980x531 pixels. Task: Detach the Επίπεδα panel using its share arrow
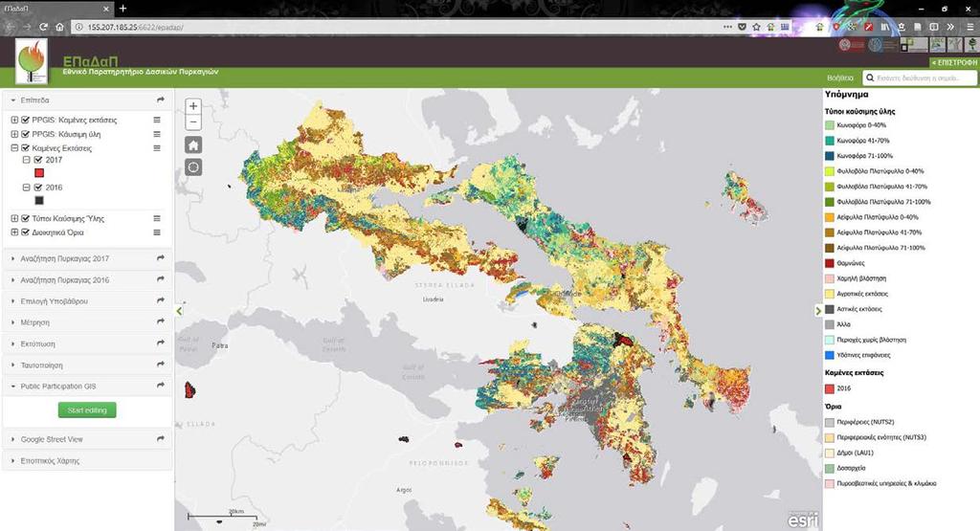pyautogui.click(x=161, y=100)
